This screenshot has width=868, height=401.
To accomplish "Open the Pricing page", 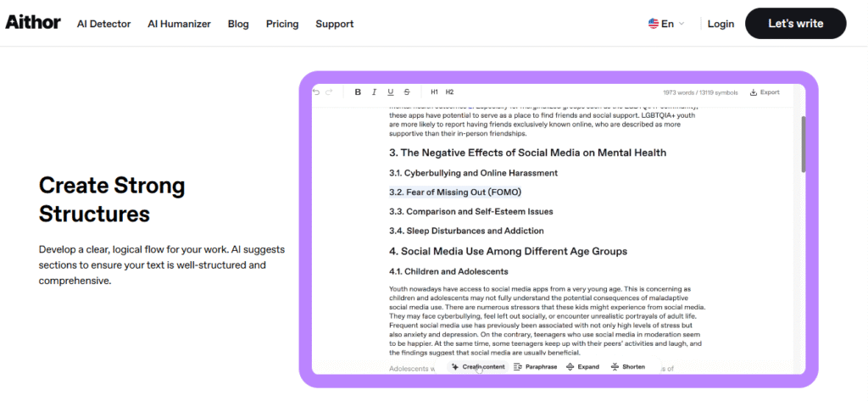I will 281,24.
